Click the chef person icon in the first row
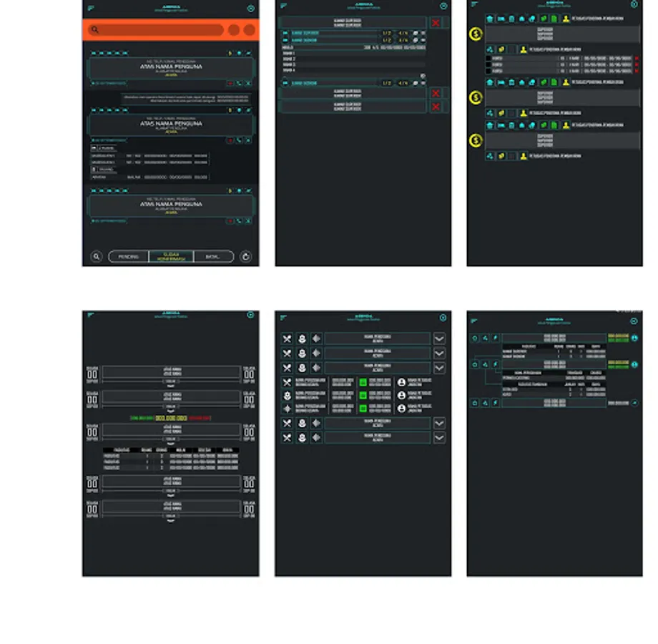Image resolution: width=658 pixels, height=644 pixels. 302,339
